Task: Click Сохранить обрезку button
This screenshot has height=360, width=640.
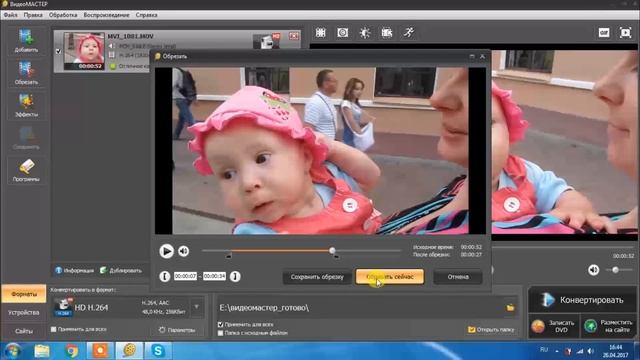Action: click(317, 277)
